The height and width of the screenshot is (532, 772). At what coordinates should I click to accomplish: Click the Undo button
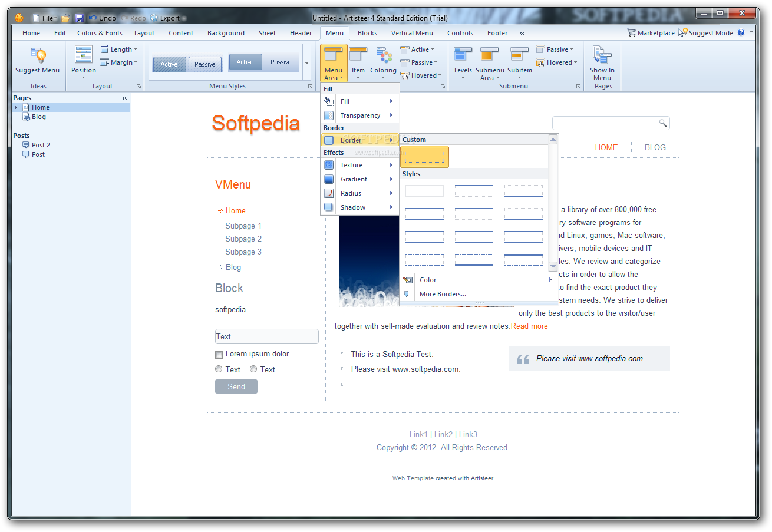point(103,18)
